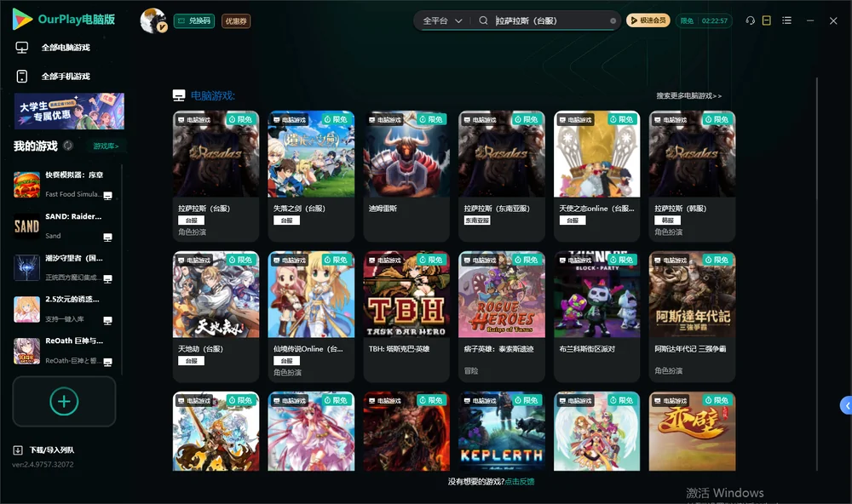Open 痞子英雄 Rogue Heroes card
Image resolution: width=852 pixels, height=504 pixels.
click(x=502, y=317)
